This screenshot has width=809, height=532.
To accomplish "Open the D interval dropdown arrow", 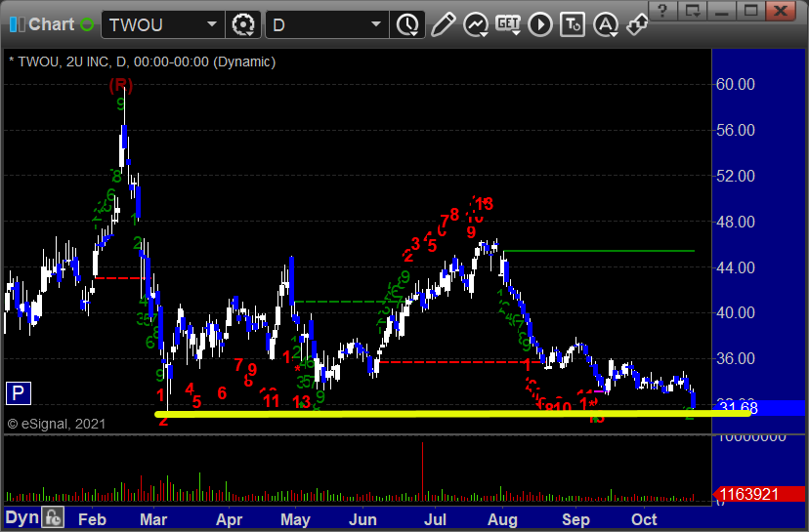I will pyautogui.click(x=376, y=24).
